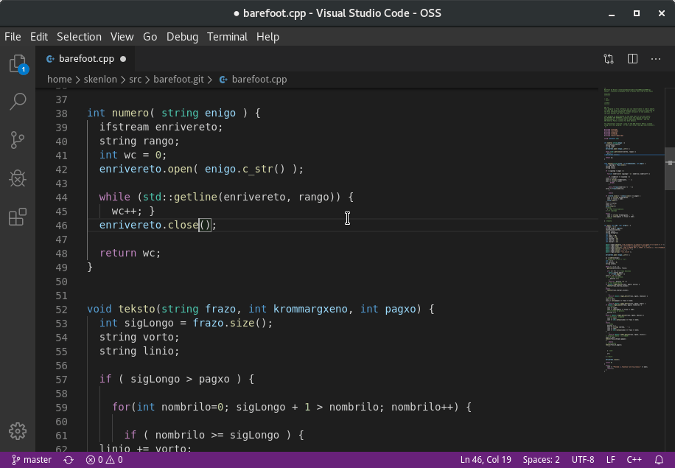Open the UTF-8 encoding selector
The height and width of the screenshot is (468, 675).
click(x=582, y=460)
